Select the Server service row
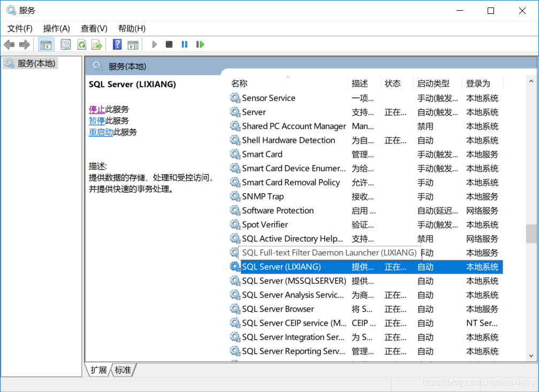The height and width of the screenshot is (392, 539). (366, 112)
